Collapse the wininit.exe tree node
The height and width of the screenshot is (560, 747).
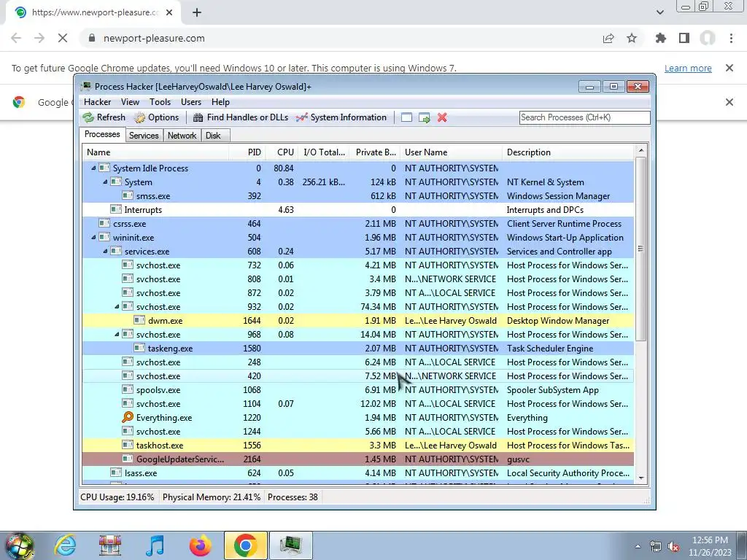94,237
